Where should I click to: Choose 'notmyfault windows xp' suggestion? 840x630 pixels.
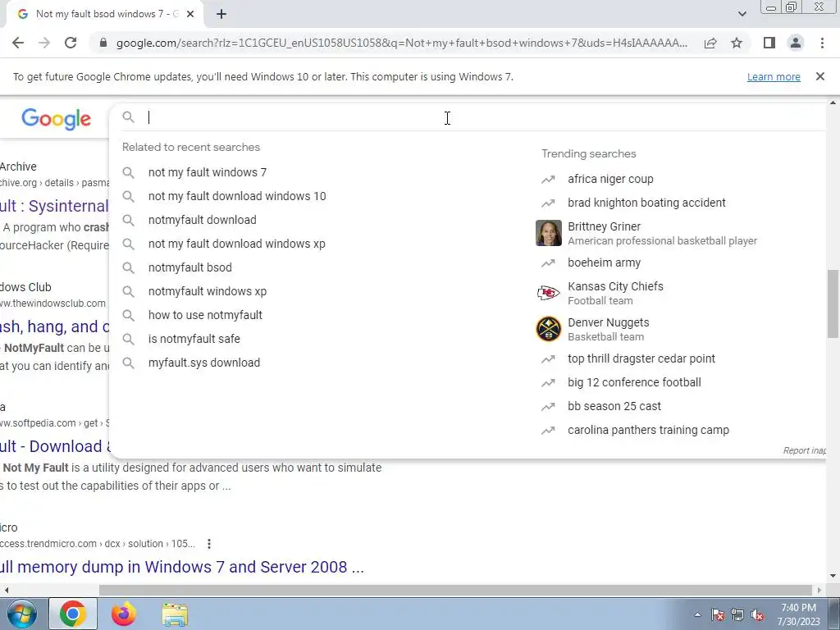coord(207,291)
